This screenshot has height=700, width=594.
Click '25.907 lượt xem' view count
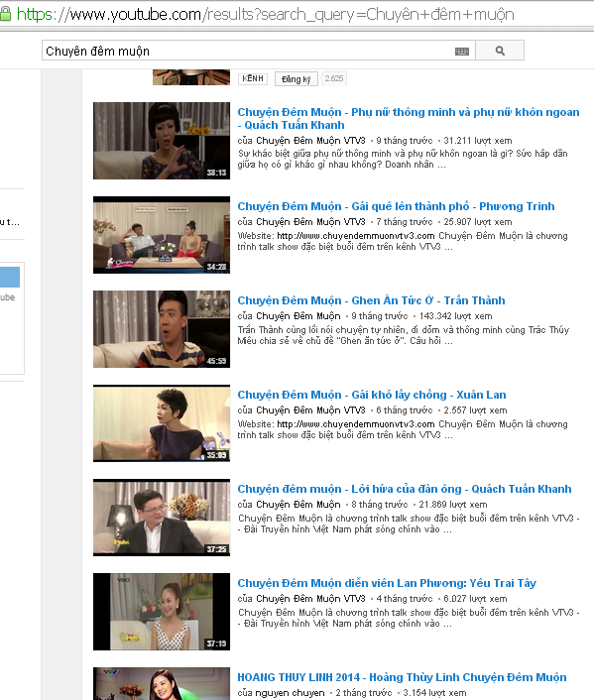point(477,222)
